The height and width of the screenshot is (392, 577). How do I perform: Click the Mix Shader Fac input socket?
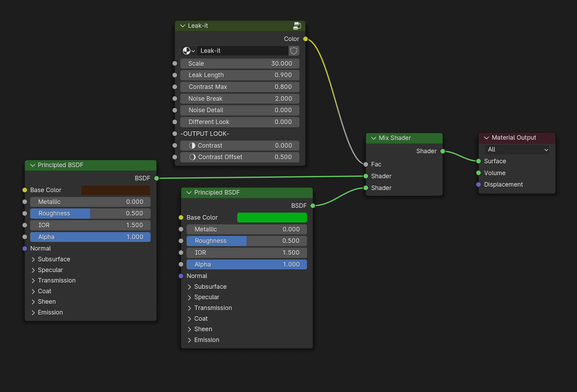coord(366,164)
